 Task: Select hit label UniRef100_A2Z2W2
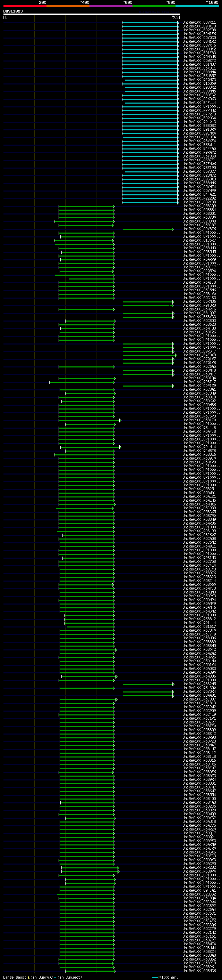[x=199, y=198]
